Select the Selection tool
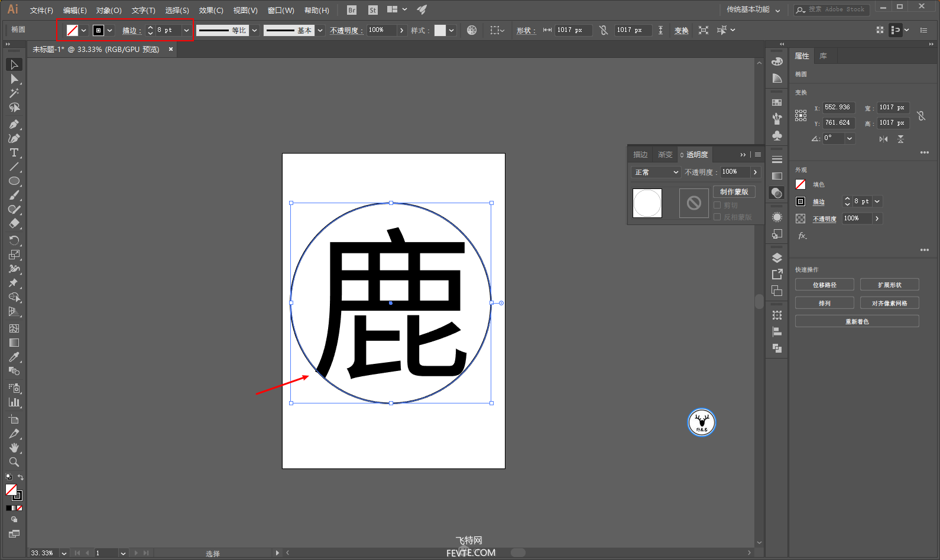 point(14,64)
